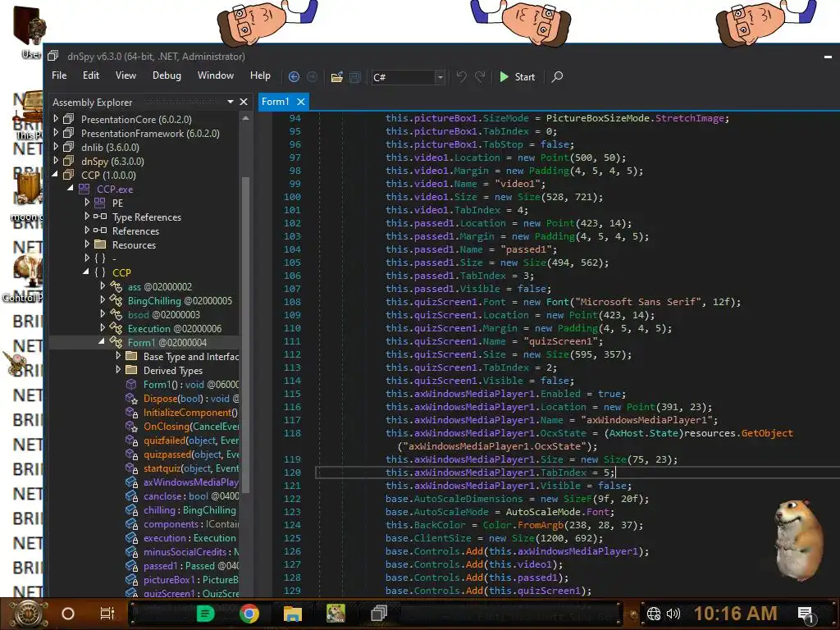This screenshot has width=840, height=630.
Task: Open the Debug menu
Action: coord(167,75)
